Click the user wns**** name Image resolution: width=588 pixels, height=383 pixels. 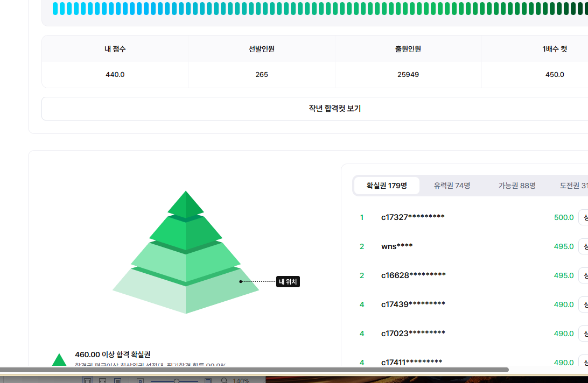click(397, 246)
